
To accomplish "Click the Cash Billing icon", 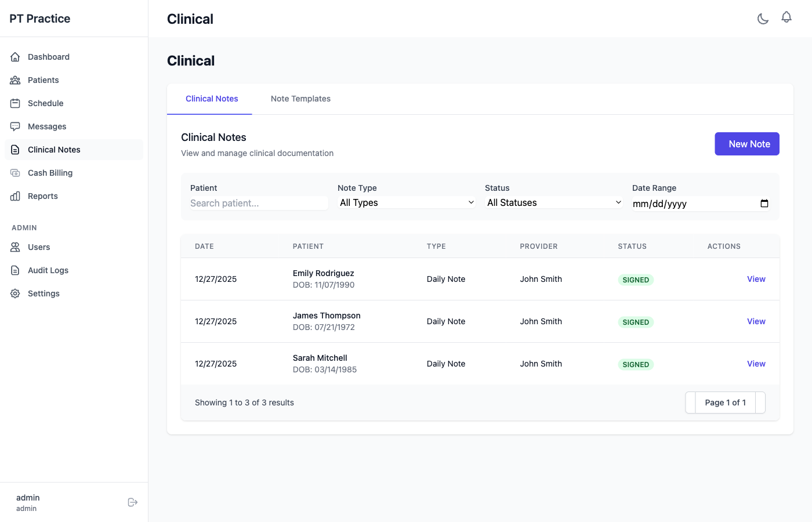I will (15, 173).
